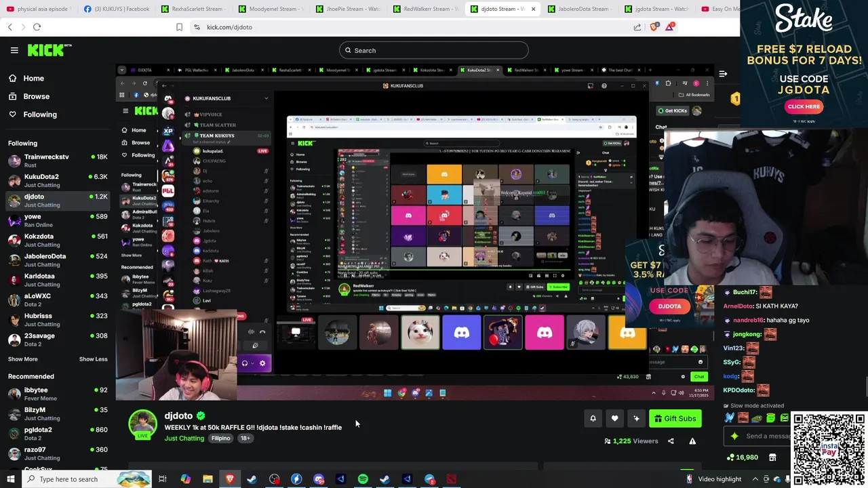The width and height of the screenshot is (868, 488).
Task: Collapse the chat panel with the arrow icon
Action: pyautogui.click(x=723, y=73)
